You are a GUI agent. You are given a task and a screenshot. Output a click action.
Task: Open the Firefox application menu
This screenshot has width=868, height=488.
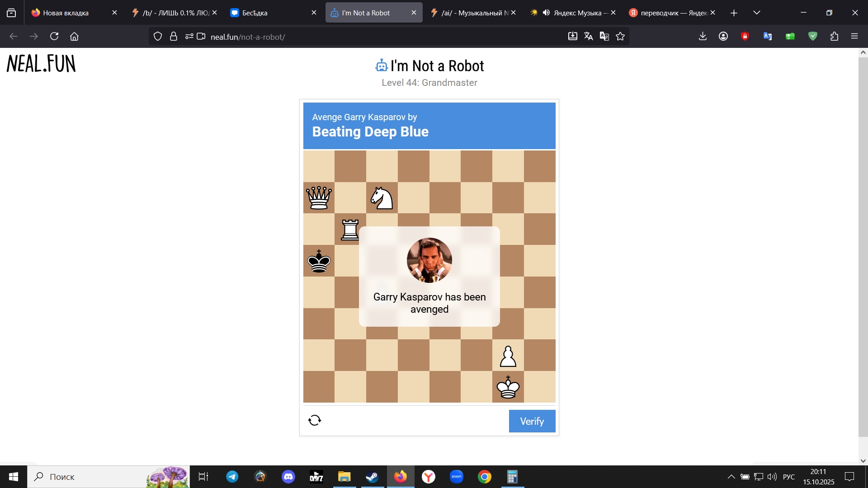coord(854,37)
